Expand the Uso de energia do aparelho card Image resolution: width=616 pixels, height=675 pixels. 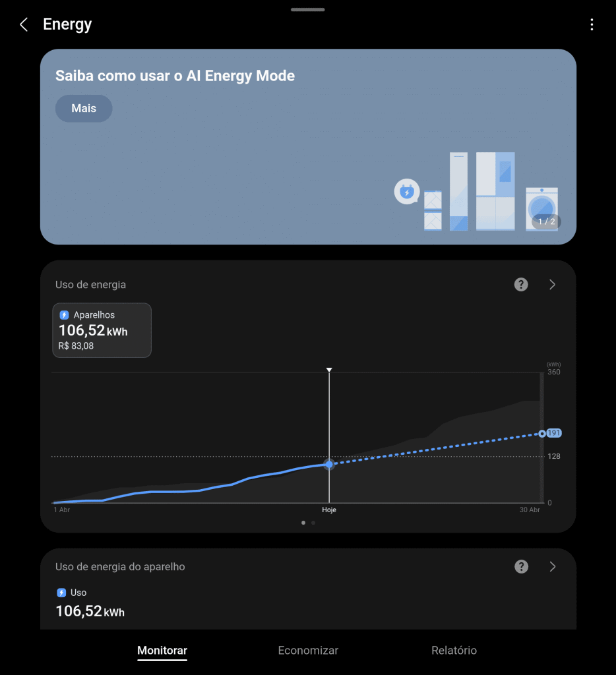[553, 566]
